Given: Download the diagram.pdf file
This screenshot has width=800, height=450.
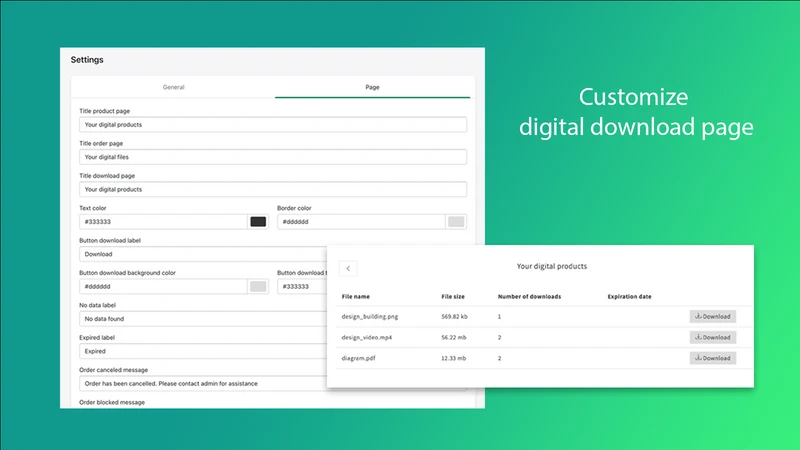Looking at the screenshot, I should point(713,358).
